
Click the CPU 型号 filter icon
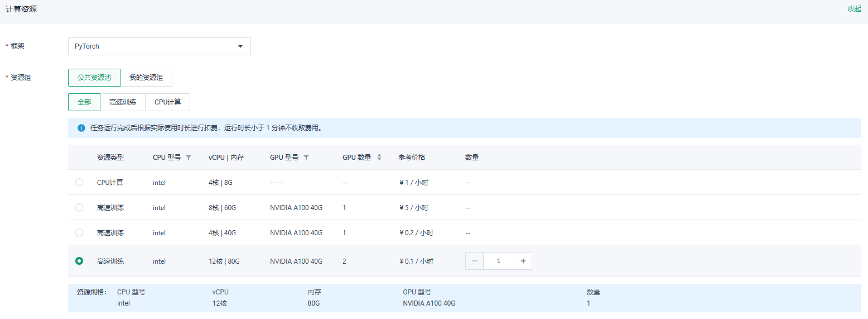coord(189,158)
